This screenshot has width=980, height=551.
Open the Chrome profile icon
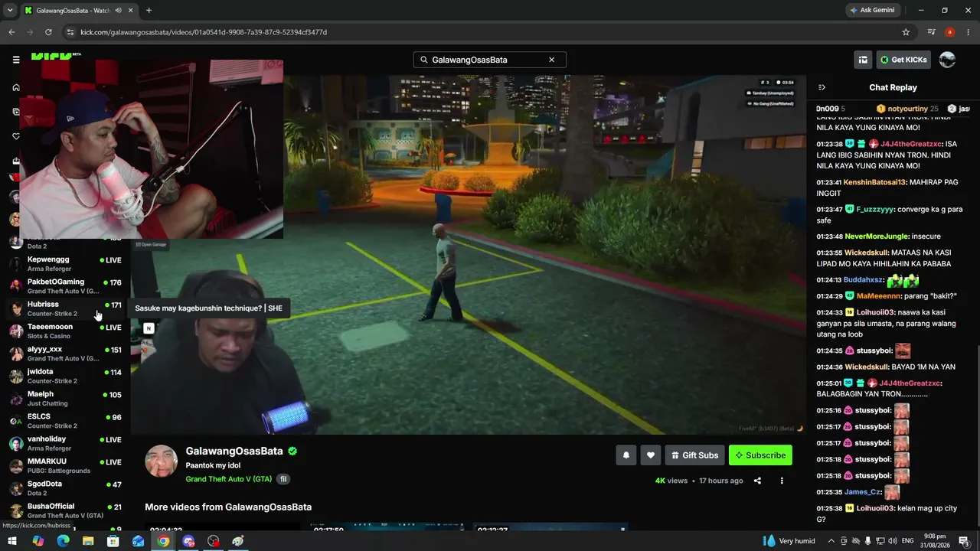949,32
